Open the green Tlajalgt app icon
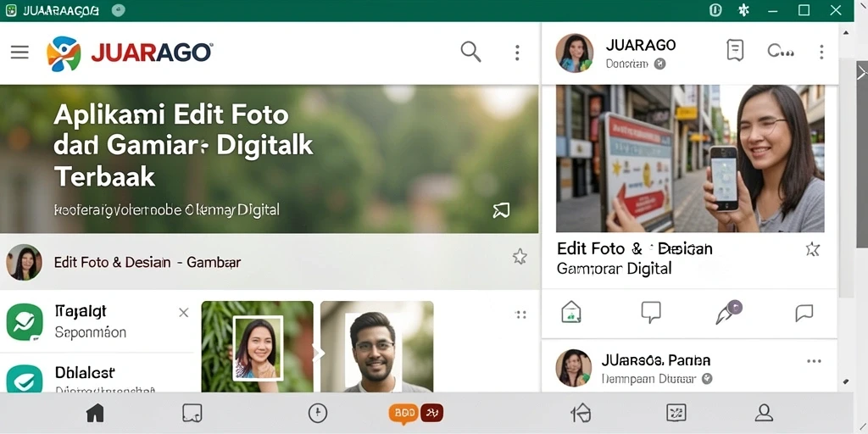868x434 pixels. (25, 322)
